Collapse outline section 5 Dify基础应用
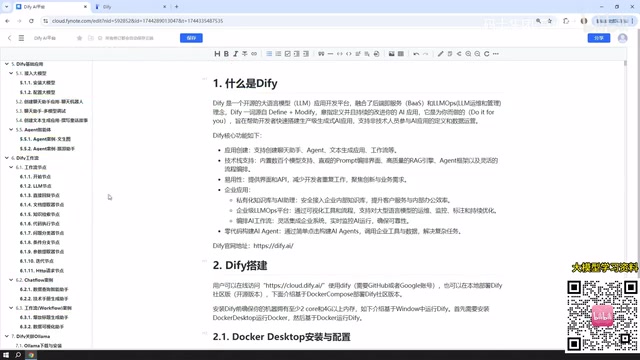The image size is (640, 360). pos(7,64)
